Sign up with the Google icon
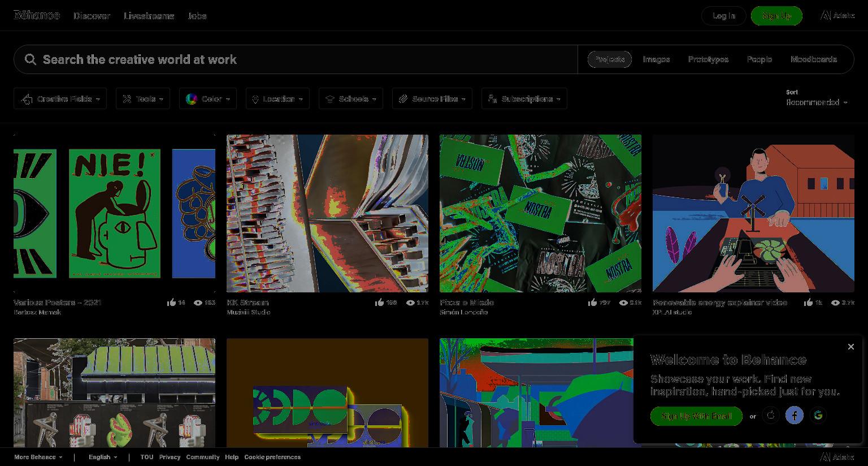The width and height of the screenshot is (868, 466). click(x=818, y=416)
